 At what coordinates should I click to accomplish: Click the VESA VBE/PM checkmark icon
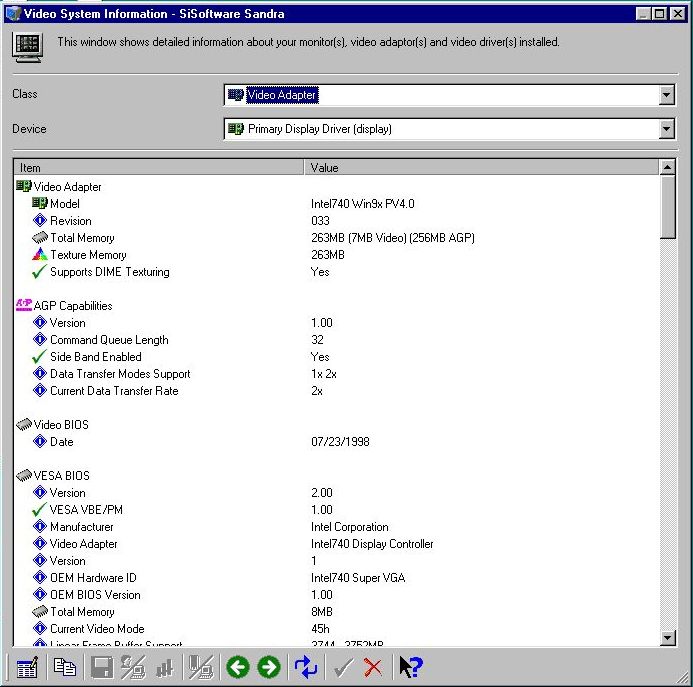coord(39,509)
